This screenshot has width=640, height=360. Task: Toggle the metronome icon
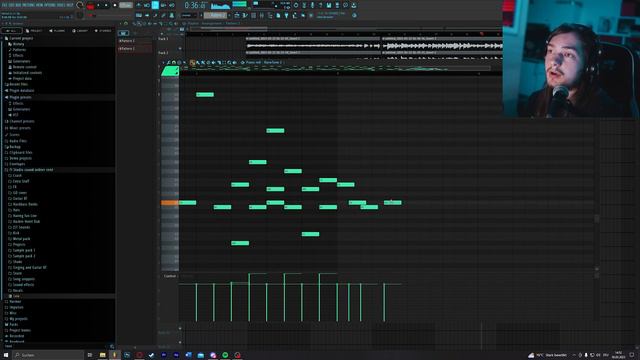coord(139,5)
